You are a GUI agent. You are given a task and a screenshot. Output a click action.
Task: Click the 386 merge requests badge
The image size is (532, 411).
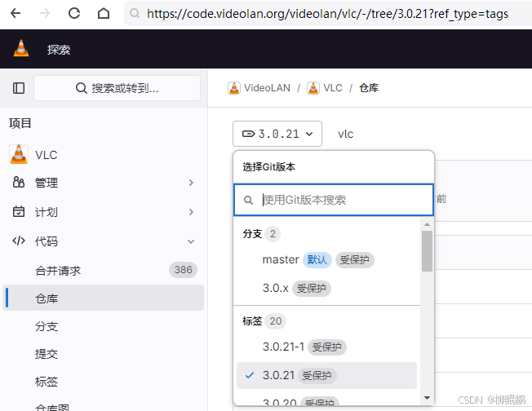184,270
